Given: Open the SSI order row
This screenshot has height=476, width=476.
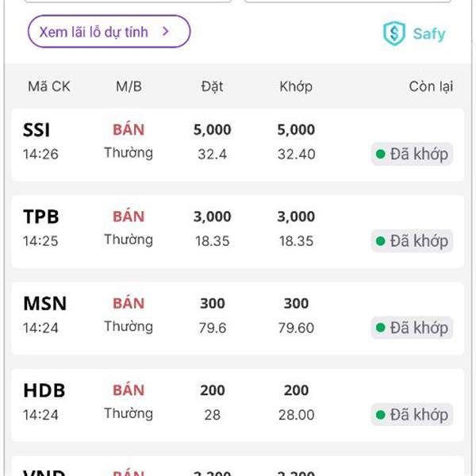Looking at the screenshot, I should pos(238,144).
